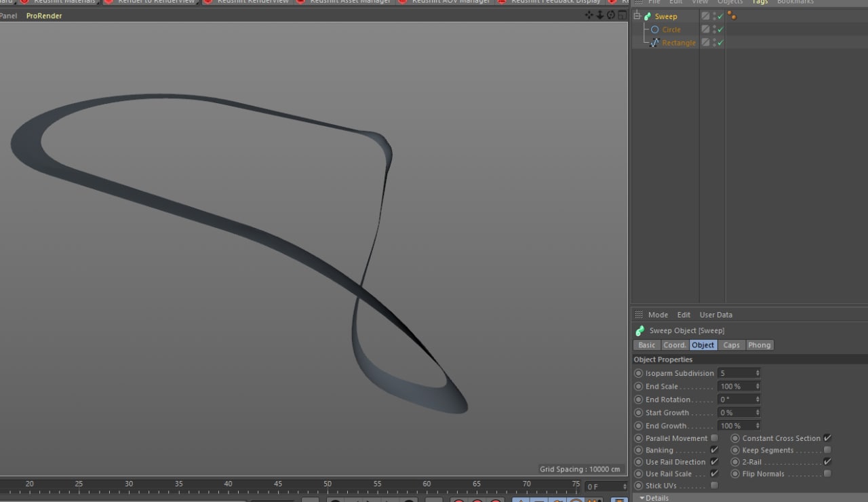
Task: Switch to the Caps tab
Action: click(731, 345)
